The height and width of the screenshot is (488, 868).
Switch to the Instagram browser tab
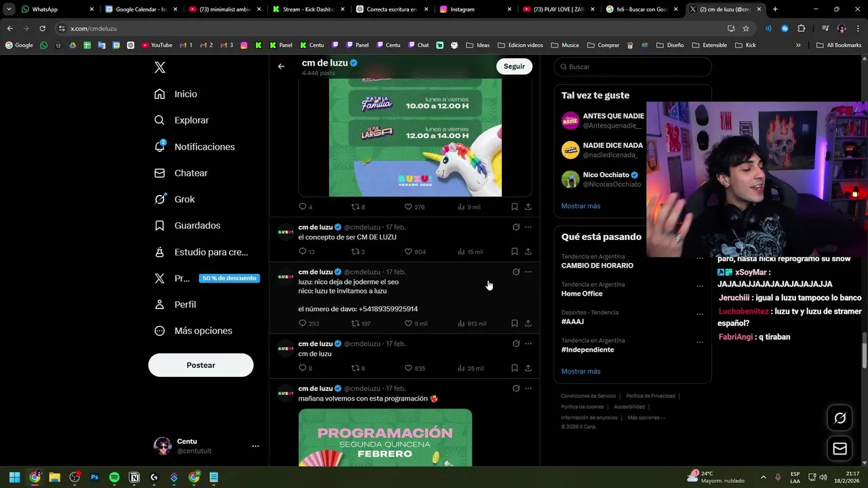[476, 9]
